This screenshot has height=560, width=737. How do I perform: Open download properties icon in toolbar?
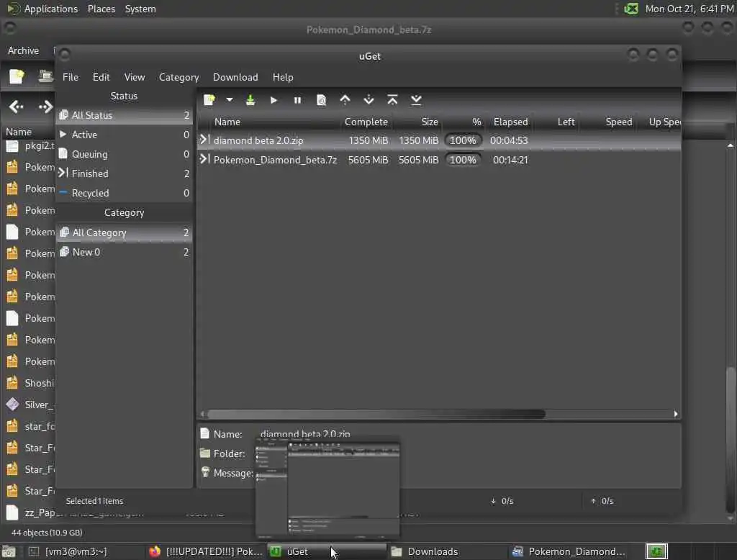[321, 99]
